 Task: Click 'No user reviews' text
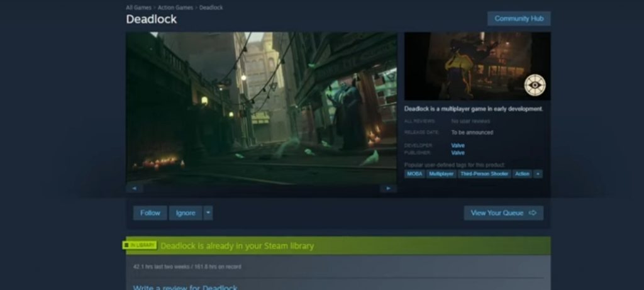[470, 121]
